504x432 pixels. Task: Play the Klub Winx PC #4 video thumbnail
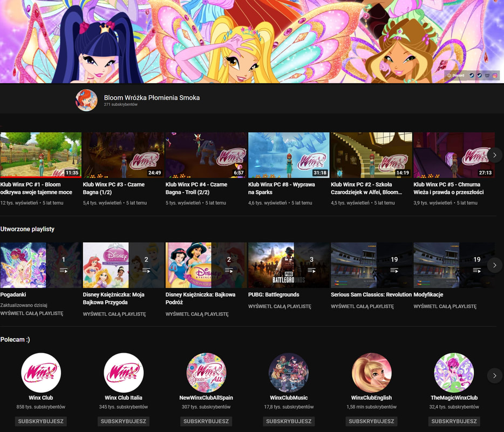point(206,155)
